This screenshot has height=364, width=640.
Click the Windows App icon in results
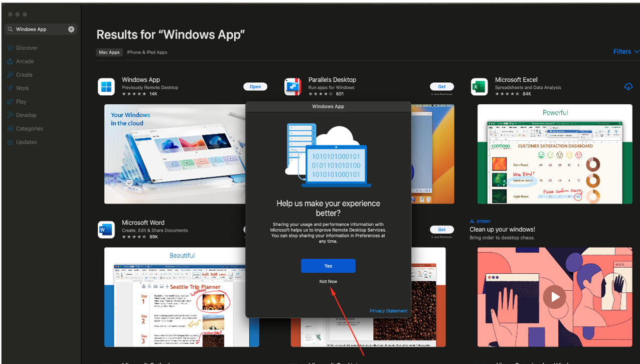[106, 87]
